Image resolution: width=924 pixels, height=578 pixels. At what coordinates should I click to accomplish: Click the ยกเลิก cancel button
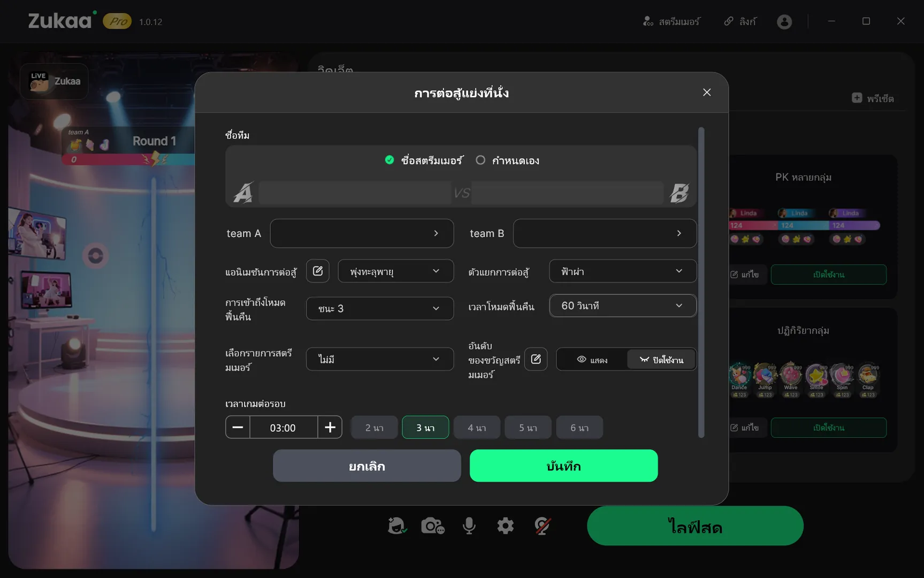366,466
